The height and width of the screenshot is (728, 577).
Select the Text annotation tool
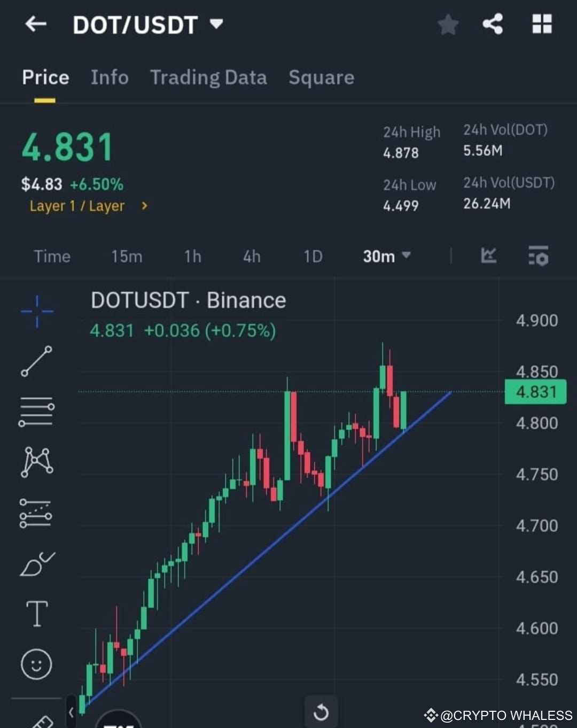36,614
